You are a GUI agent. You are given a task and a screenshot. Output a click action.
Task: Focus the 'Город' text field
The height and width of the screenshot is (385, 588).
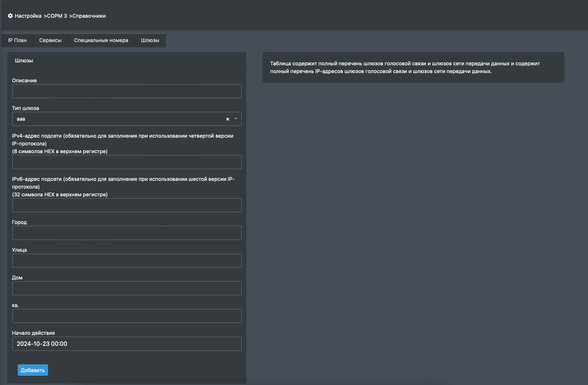pos(127,233)
